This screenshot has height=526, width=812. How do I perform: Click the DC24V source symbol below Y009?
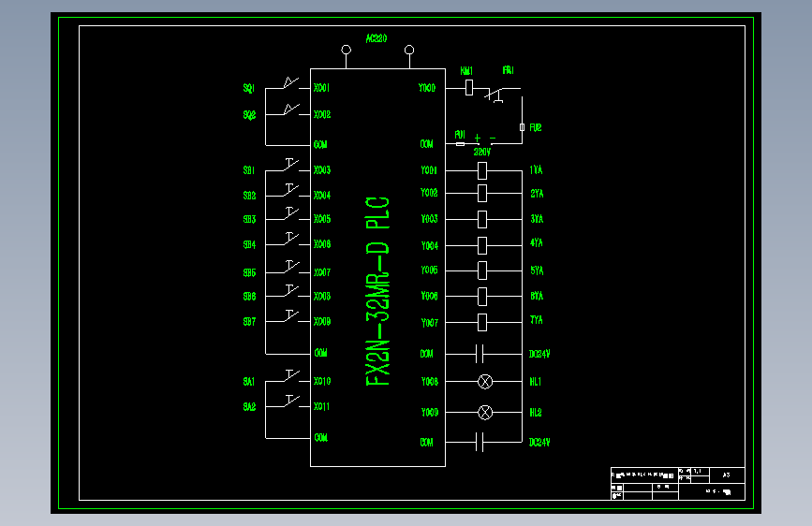click(480, 442)
